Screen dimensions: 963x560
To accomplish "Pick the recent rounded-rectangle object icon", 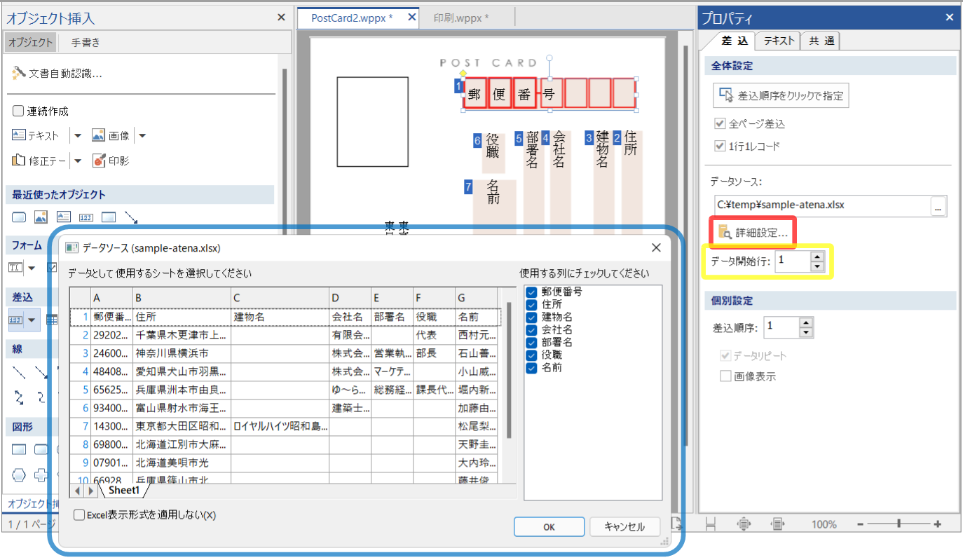I will pyautogui.click(x=19, y=217).
